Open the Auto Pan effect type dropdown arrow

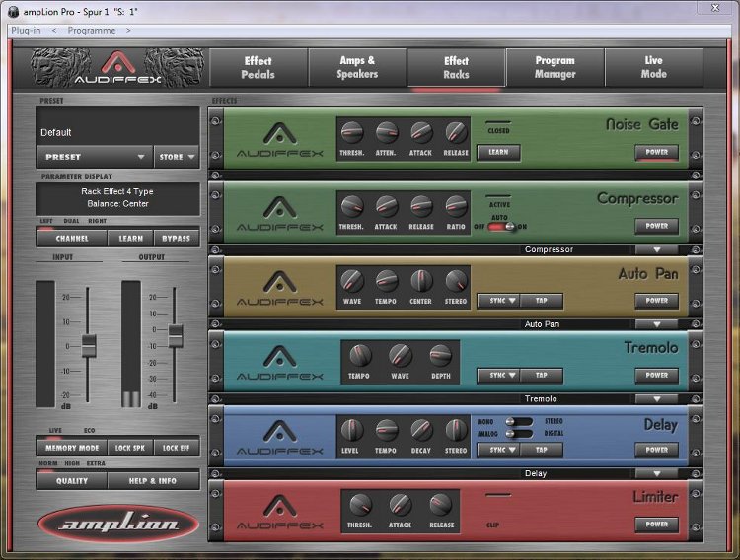pos(656,324)
